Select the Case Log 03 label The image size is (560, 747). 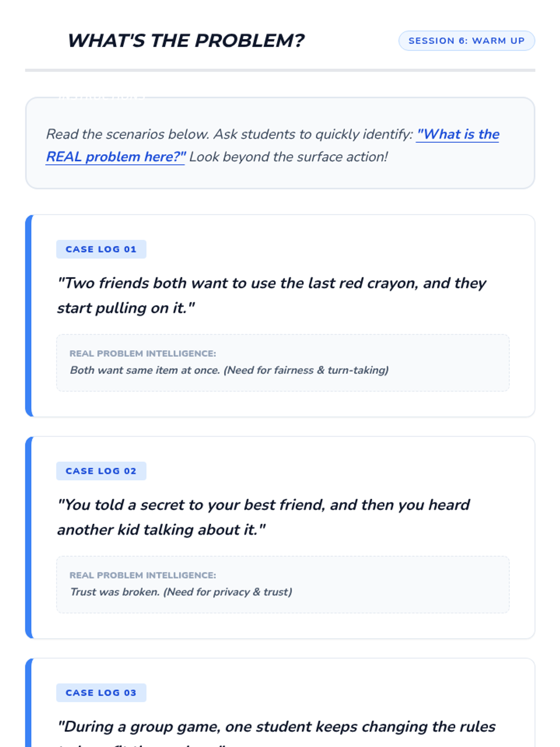(101, 693)
